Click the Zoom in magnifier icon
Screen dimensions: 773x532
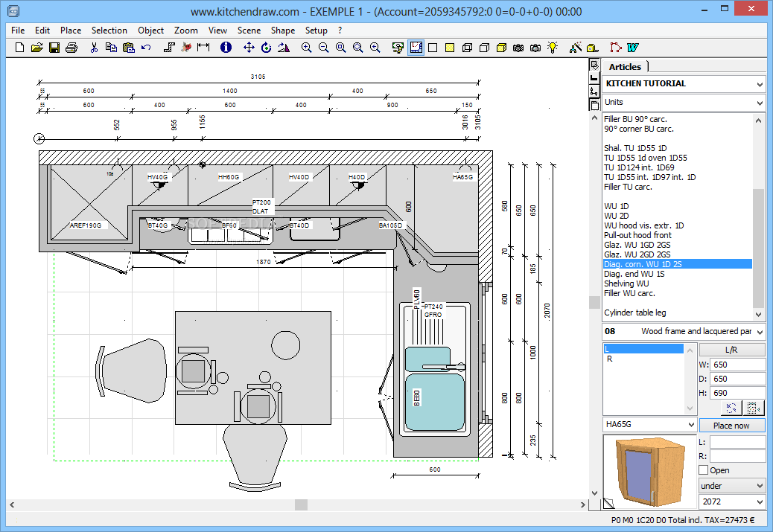(x=306, y=48)
